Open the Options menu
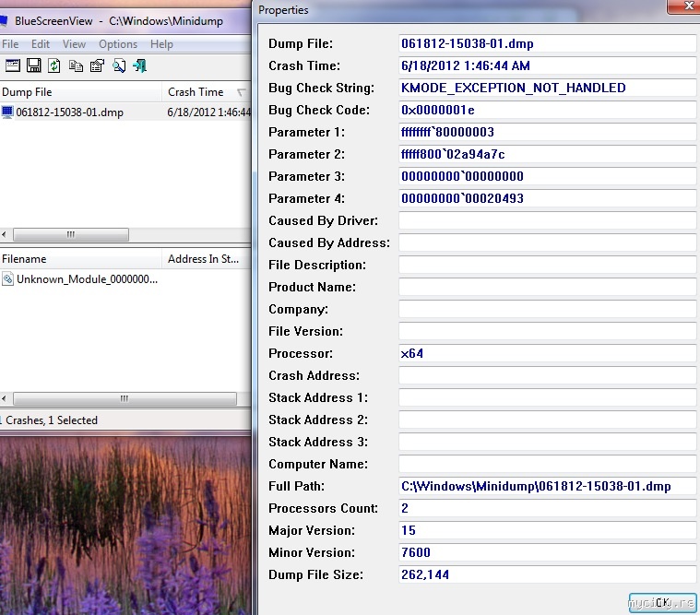The image size is (700, 615). [118, 44]
